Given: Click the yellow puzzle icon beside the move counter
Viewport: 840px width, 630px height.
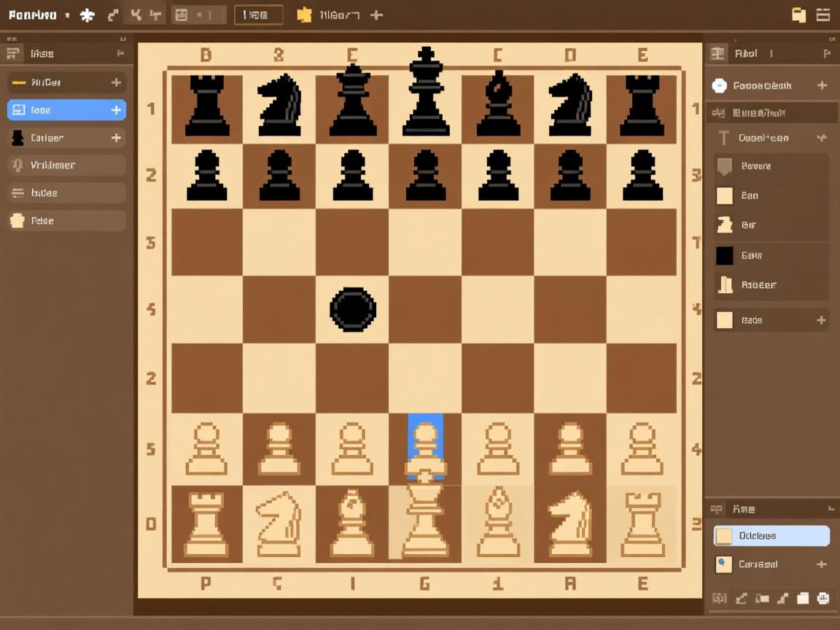Looking at the screenshot, I should [304, 14].
